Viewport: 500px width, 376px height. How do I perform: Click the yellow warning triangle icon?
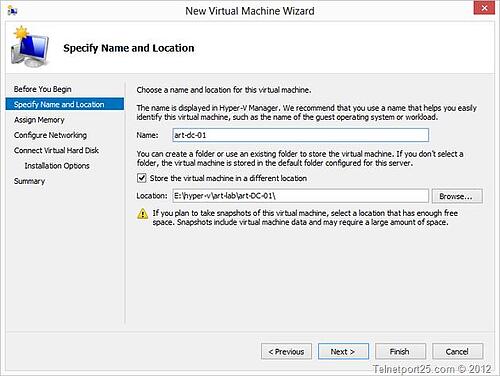click(143, 214)
